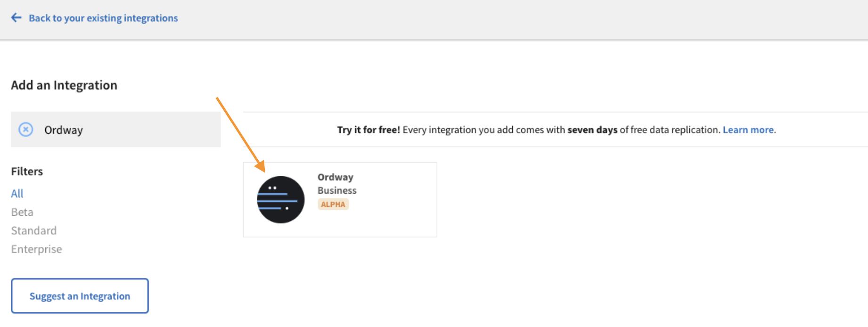Click the back arrow icon

pyautogui.click(x=16, y=18)
